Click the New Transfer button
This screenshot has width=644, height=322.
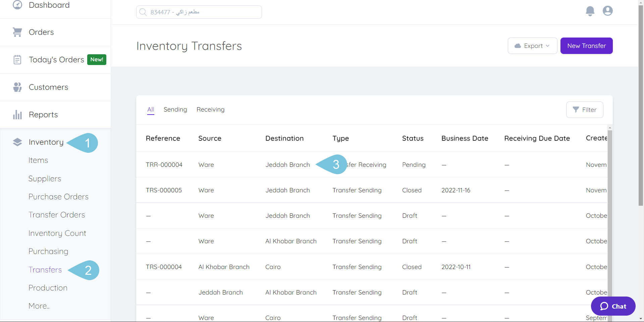[586, 46]
